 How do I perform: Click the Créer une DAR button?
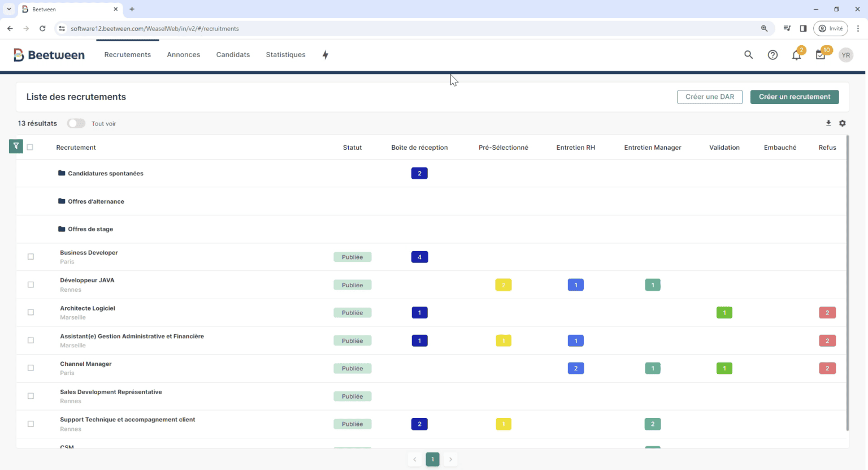(710, 97)
